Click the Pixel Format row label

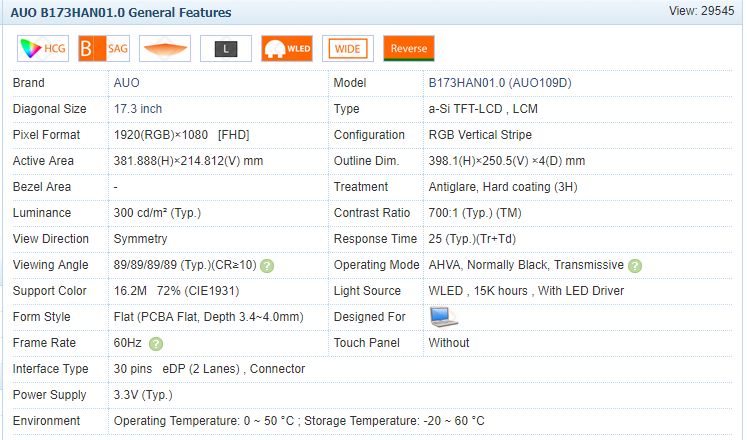pyautogui.click(x=46, y=135)
